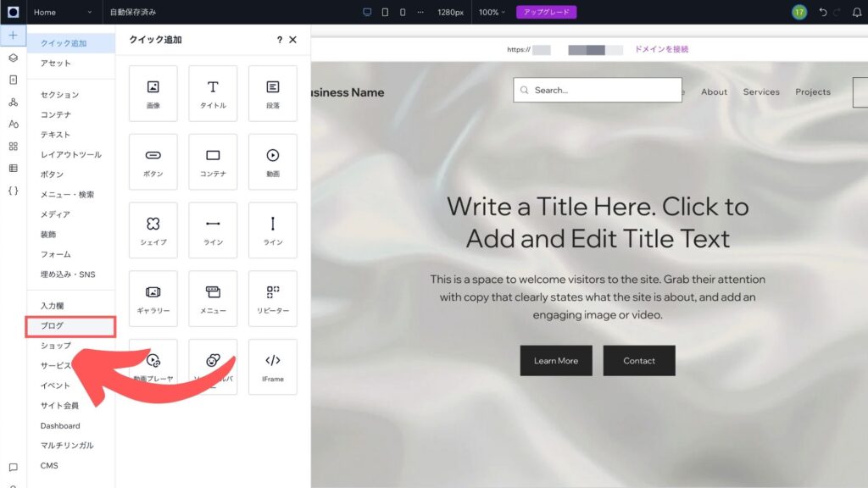Click the ドメインを接続 link
The image size is (868, 488).
point(661,49)
